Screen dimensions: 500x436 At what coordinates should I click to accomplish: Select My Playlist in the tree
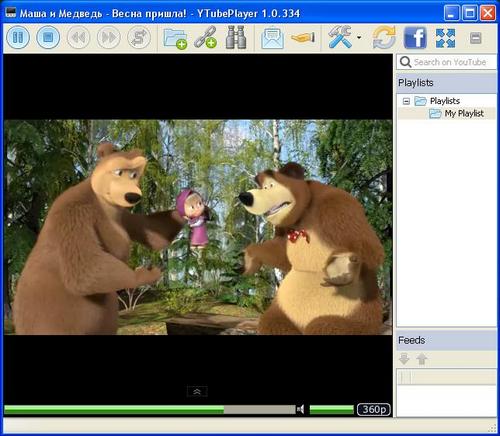click(x=464, y=113)
